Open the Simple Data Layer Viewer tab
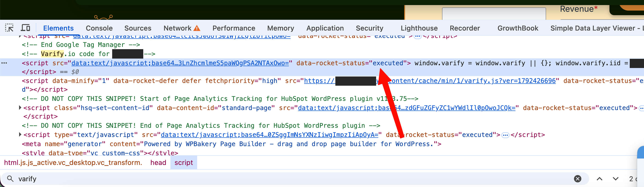Screen dimensions: 644x187 tap(597, 28)
